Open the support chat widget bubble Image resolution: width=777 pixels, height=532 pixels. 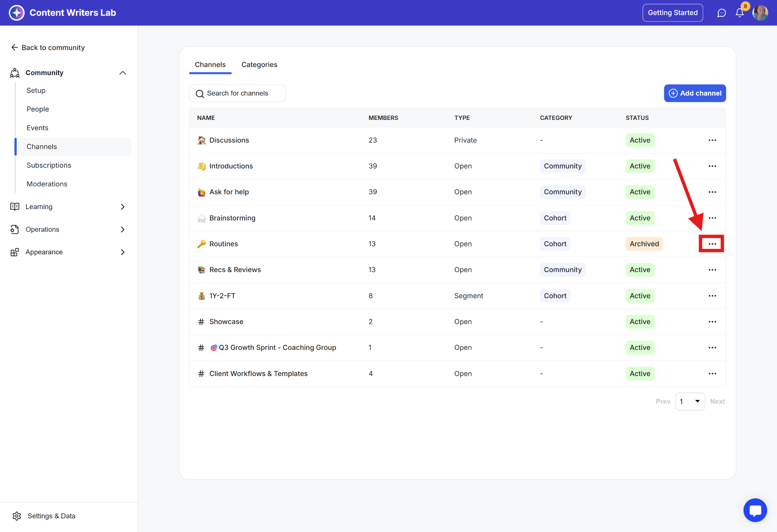pos(755,510)
